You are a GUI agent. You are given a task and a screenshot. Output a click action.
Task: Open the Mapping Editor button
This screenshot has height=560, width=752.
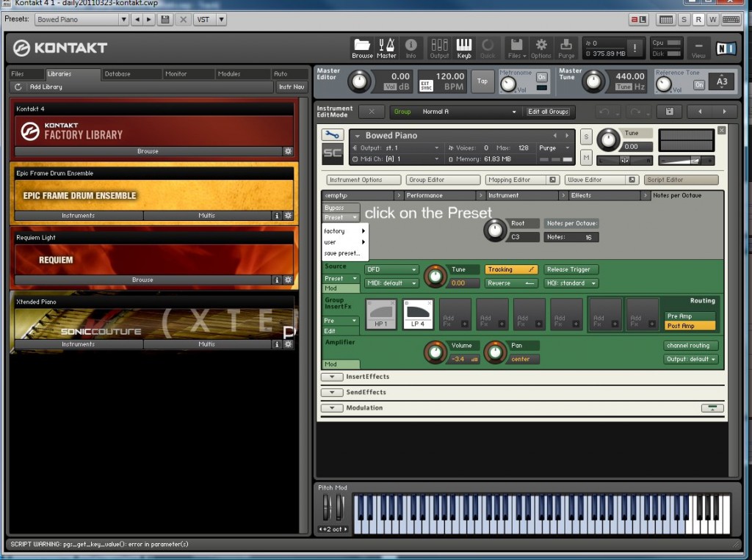pyautogui.click(x=518, y=180)
